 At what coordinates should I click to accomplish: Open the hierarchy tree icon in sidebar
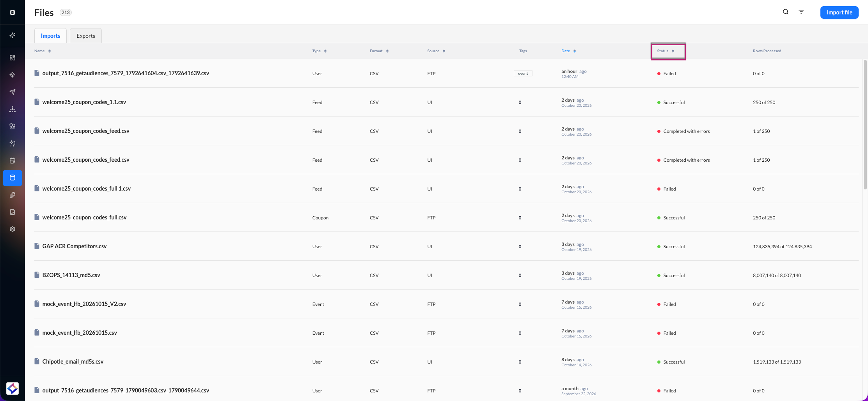click(x=12, y=109)
